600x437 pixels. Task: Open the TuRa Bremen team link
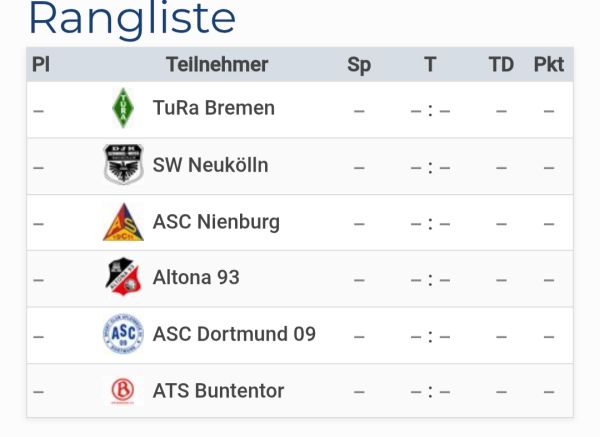point(214,108)
